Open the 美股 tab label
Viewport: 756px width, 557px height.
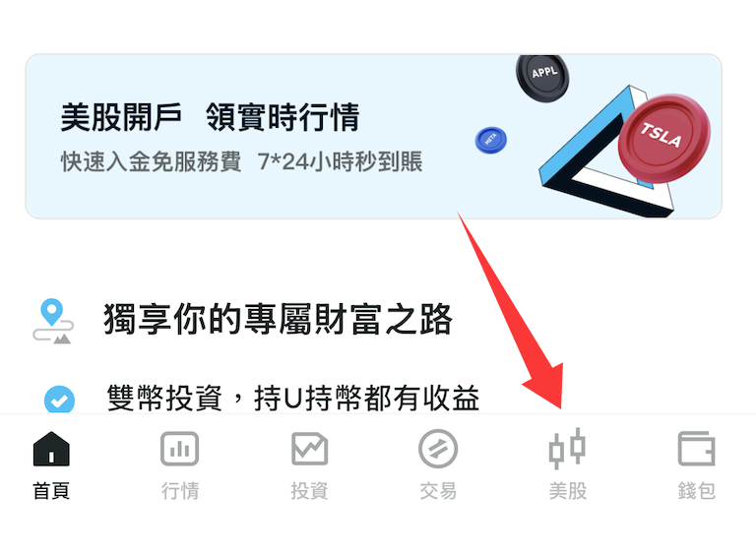[x=567, y=491]
